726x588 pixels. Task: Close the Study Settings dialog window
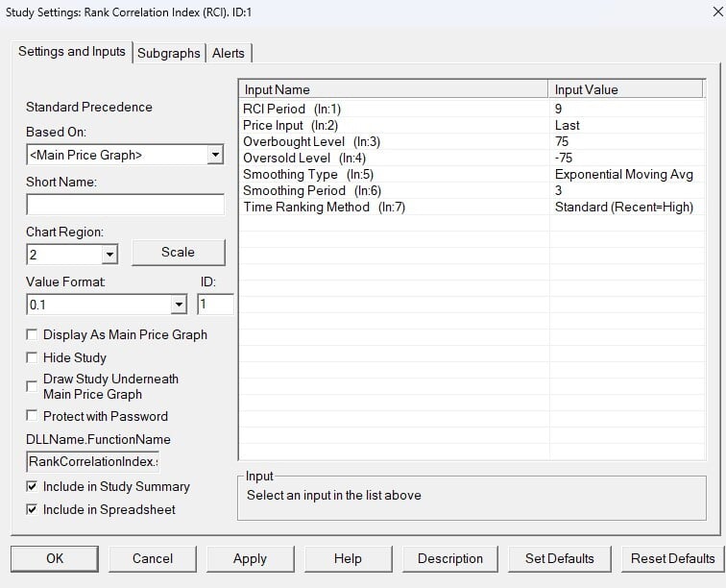pyautogui.click(x=717, y=12)
